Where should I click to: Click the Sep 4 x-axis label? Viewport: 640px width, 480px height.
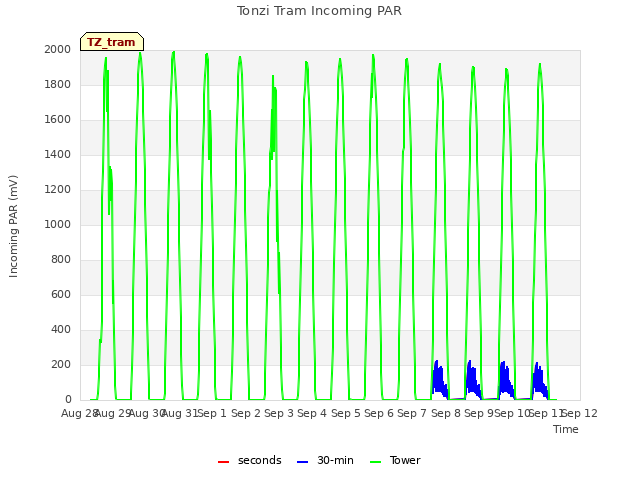(312, 413)
